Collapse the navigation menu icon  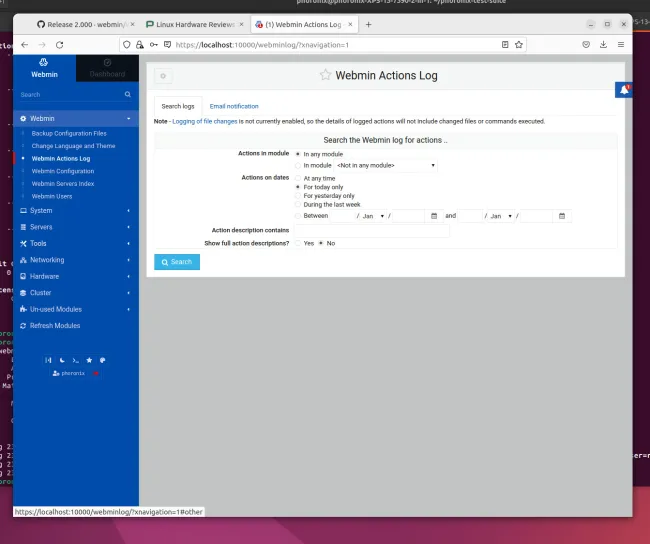[x=49, y=360]
